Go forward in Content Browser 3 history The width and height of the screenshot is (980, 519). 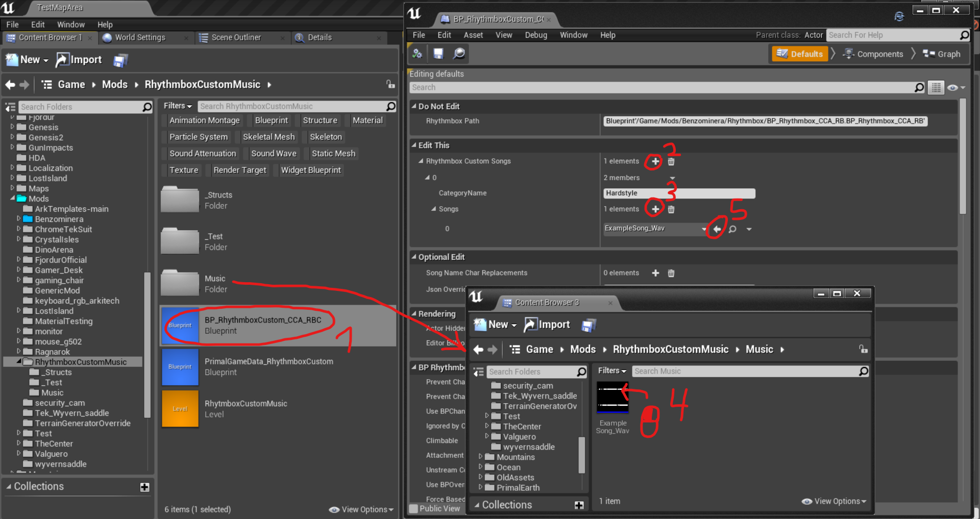492,350
